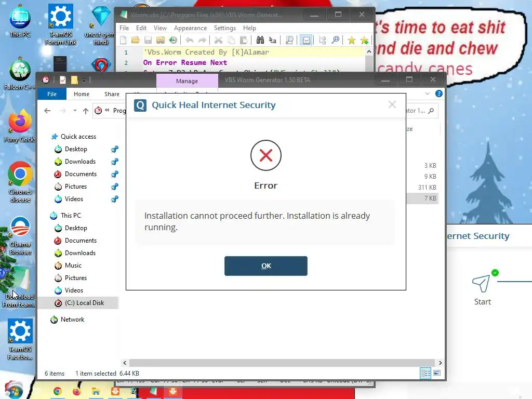Click the right arrow of the Explorer horizontal scrollbar
Viewport: 532px width, 399px height.
point(440,363)
